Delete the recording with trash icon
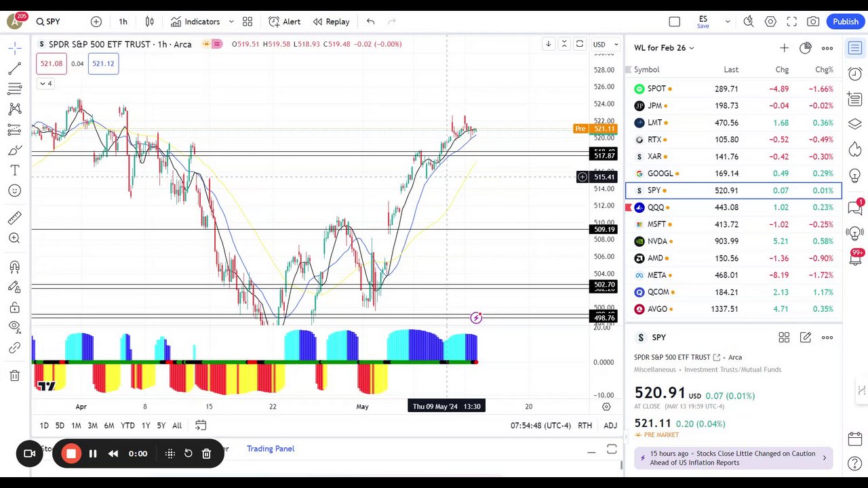 tap(206, 454)
